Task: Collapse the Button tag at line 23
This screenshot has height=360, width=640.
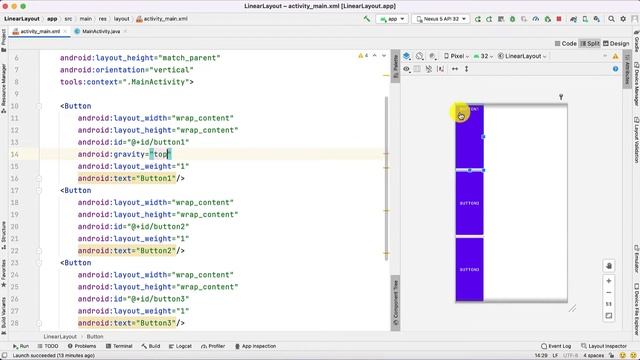Action: tap(39, 263)
